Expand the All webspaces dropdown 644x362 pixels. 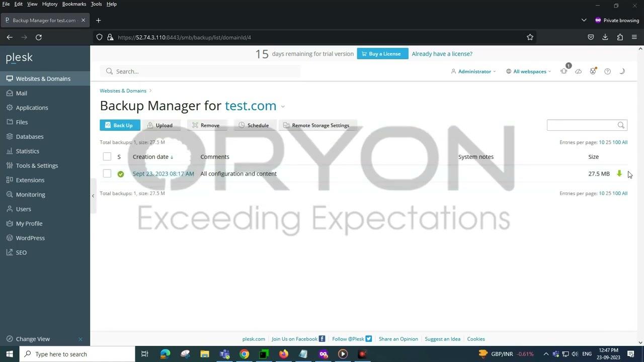[528, 71]
